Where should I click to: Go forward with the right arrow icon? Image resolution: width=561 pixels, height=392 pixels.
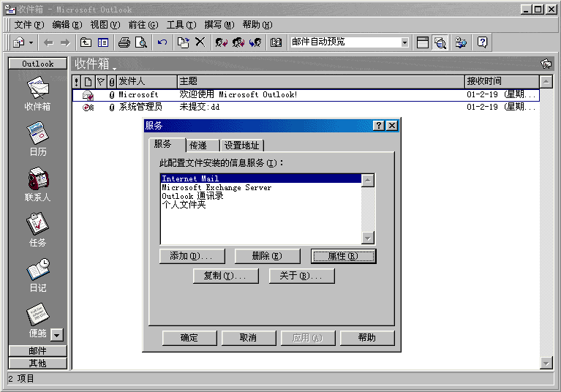point(65,42)
